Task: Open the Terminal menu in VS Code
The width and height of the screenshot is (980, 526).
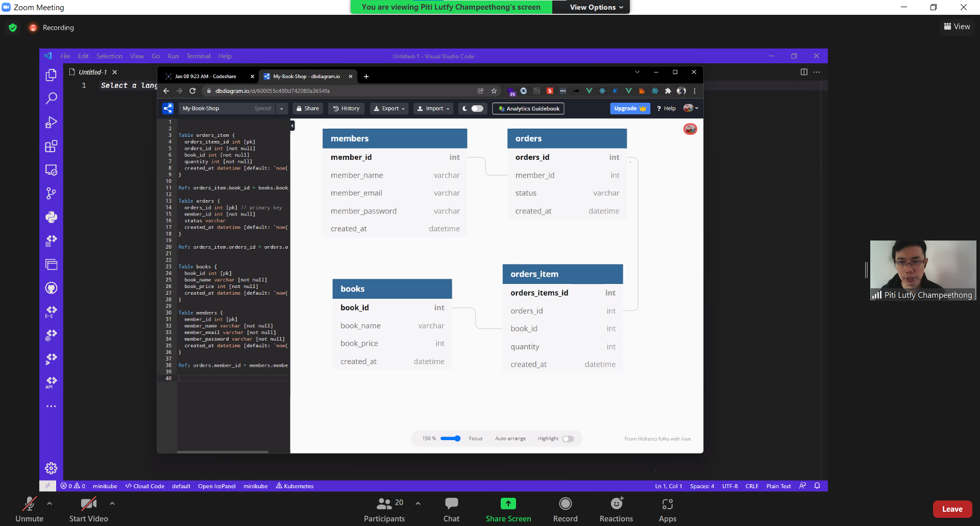Action: click(198, 56)
